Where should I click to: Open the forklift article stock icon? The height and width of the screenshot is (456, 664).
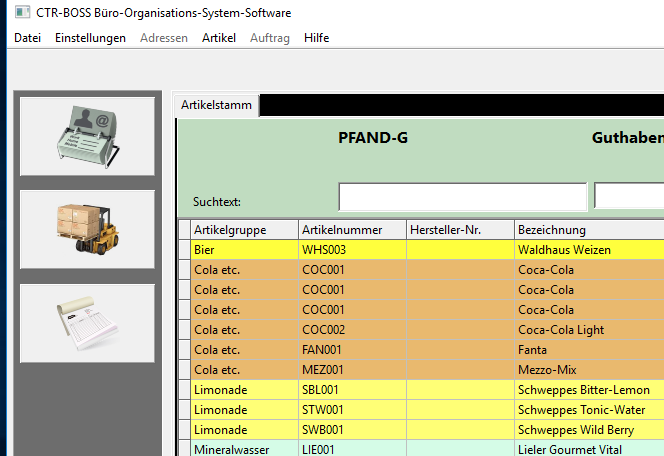87,229
